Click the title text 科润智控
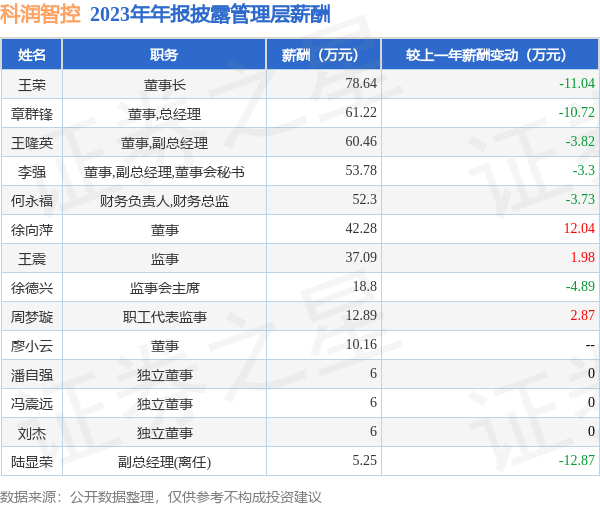Viewport: 600px width, 506px height. (40, 15)
